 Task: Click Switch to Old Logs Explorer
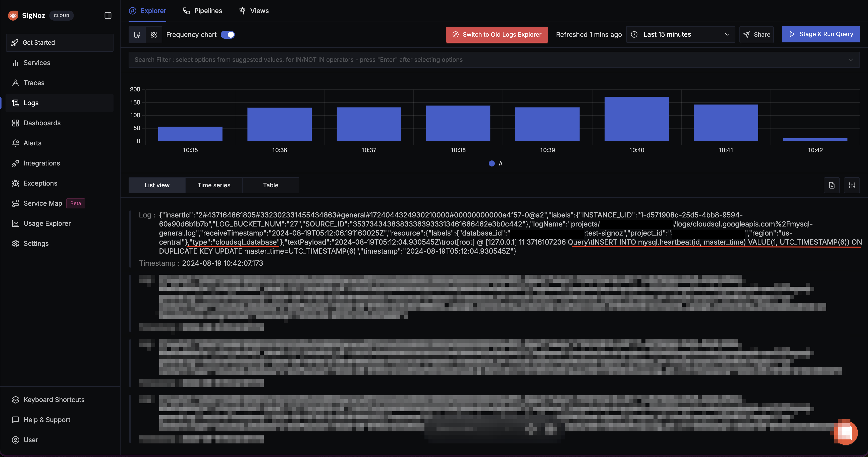pos(497,35)
